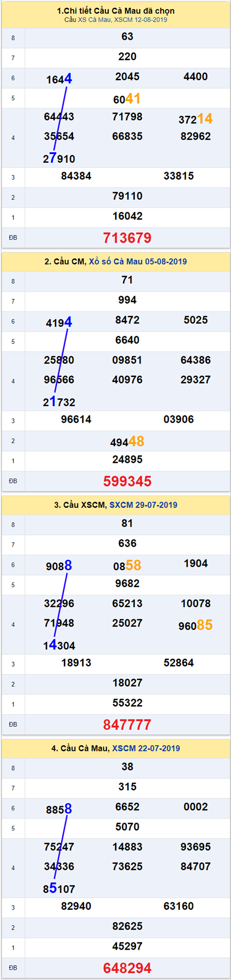Click the number 0002

(x=195, y=807)
